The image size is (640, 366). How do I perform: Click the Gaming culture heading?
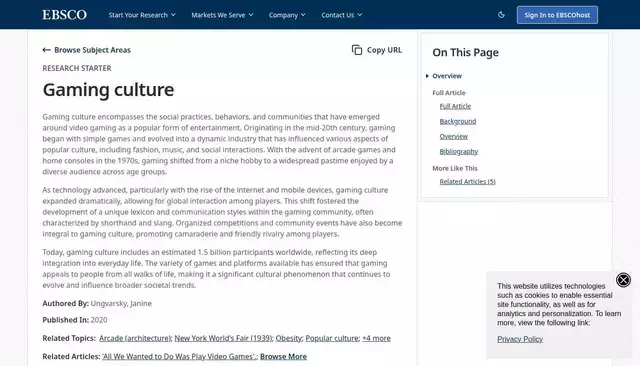108,90
